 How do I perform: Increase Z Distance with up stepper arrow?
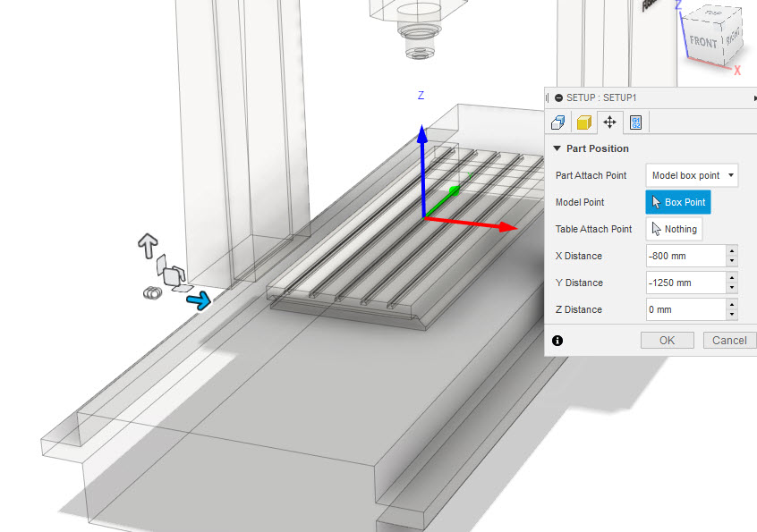pyautogui.click(x=732, y=305)
